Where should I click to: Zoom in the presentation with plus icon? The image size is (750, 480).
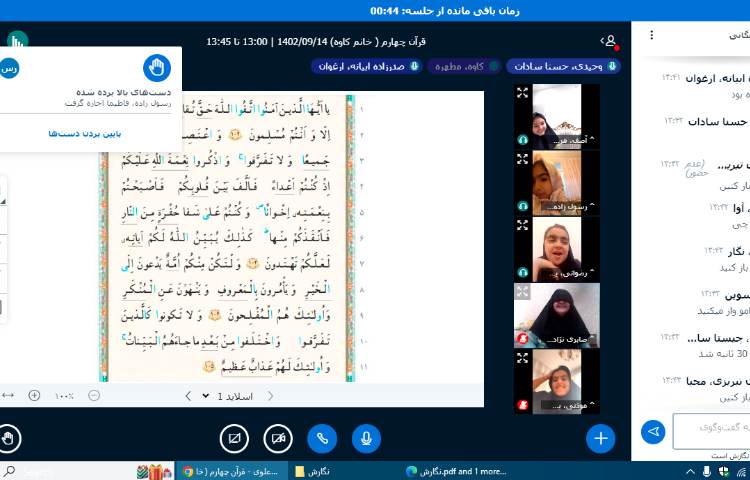pyautogui.click(x=34, y=395)
